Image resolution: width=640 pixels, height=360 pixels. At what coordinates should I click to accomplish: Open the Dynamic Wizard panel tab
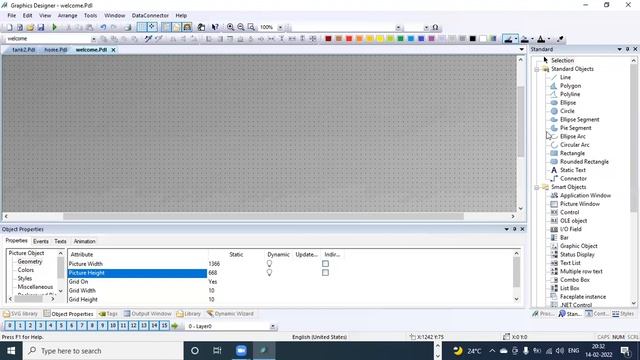[230, 313]
